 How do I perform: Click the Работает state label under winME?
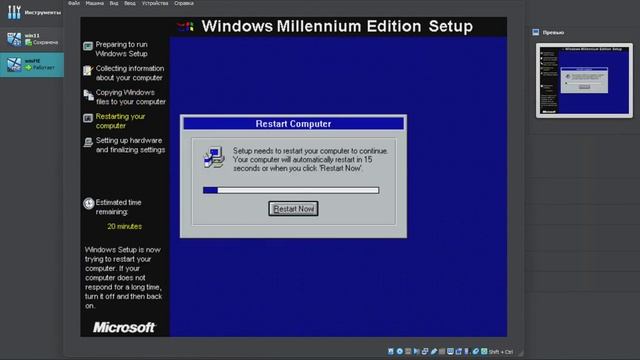[x=44, y=68]
